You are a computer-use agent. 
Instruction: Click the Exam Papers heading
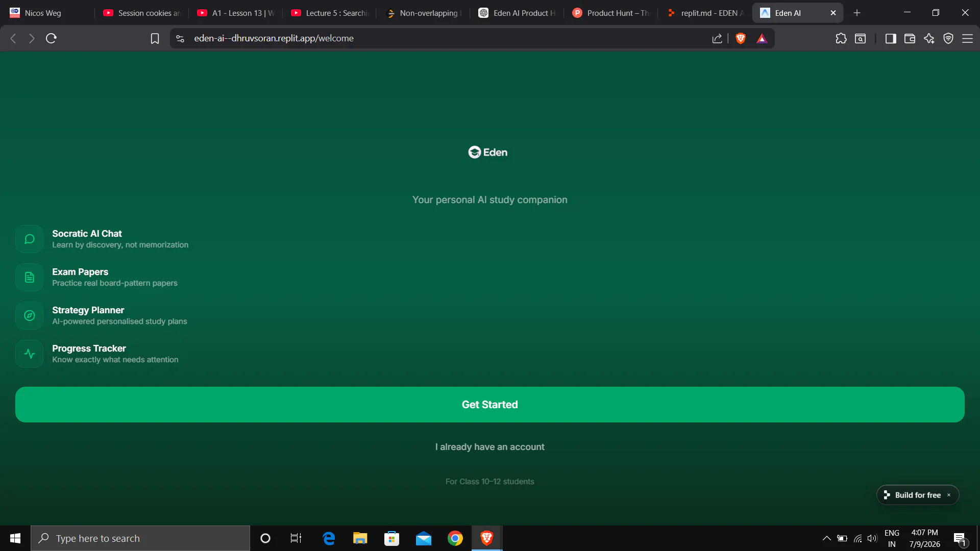click(80, 272)
